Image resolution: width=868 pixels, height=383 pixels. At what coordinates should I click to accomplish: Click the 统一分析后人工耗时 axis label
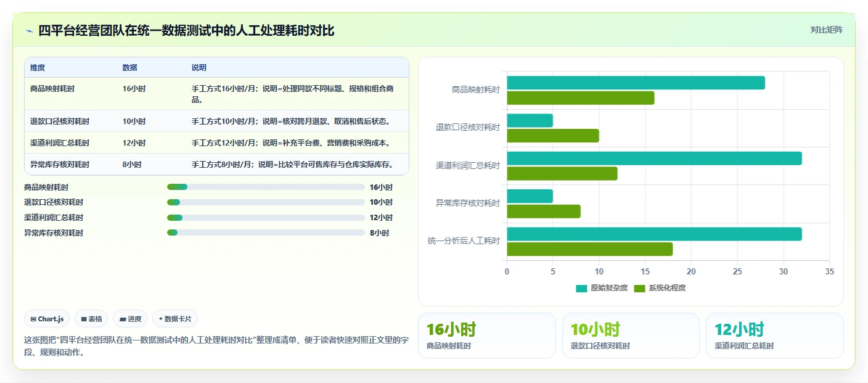pyautogui.click(x=464, y=241)
